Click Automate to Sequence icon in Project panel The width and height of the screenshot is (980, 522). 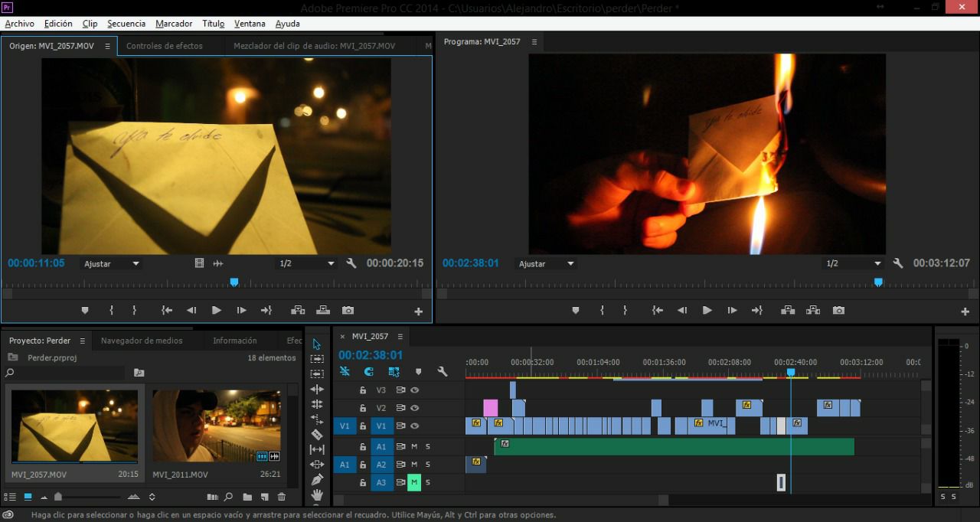click(212, 497)
